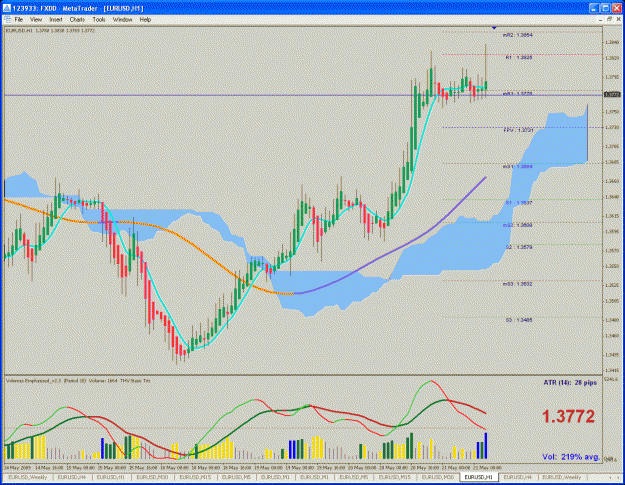Close the inner chart window in the menu bar
This screenshot has height=485, width=625.
(x=618, y=19)
